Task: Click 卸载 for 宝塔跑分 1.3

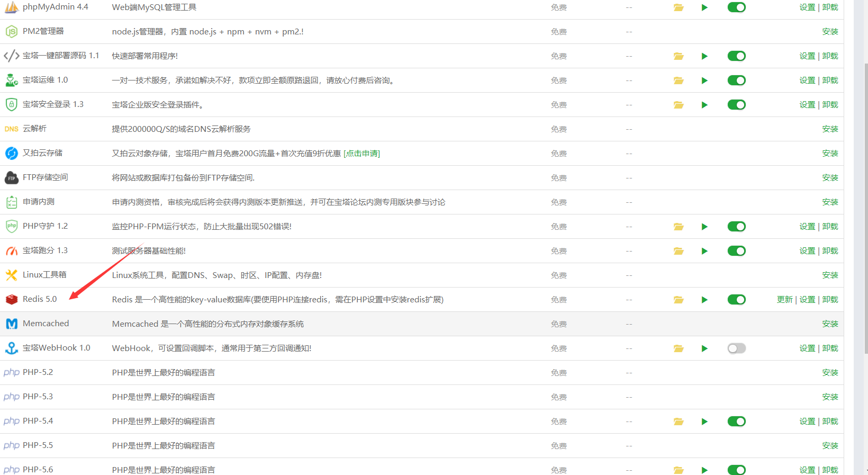Action: [830, 251]
